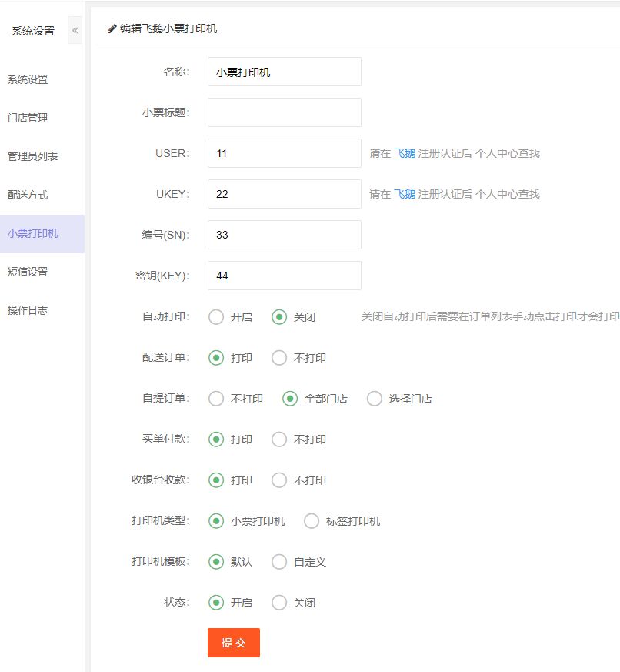Click the 提交 submit button

234,643
